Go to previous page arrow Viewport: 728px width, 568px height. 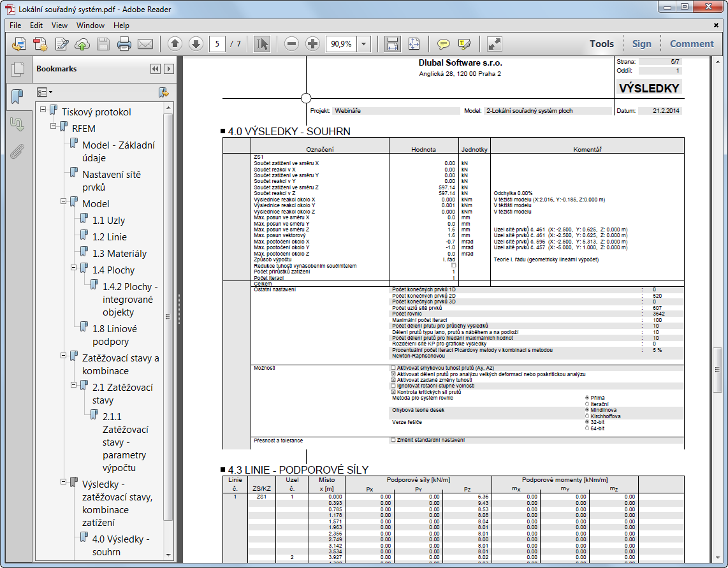(175, 44)
